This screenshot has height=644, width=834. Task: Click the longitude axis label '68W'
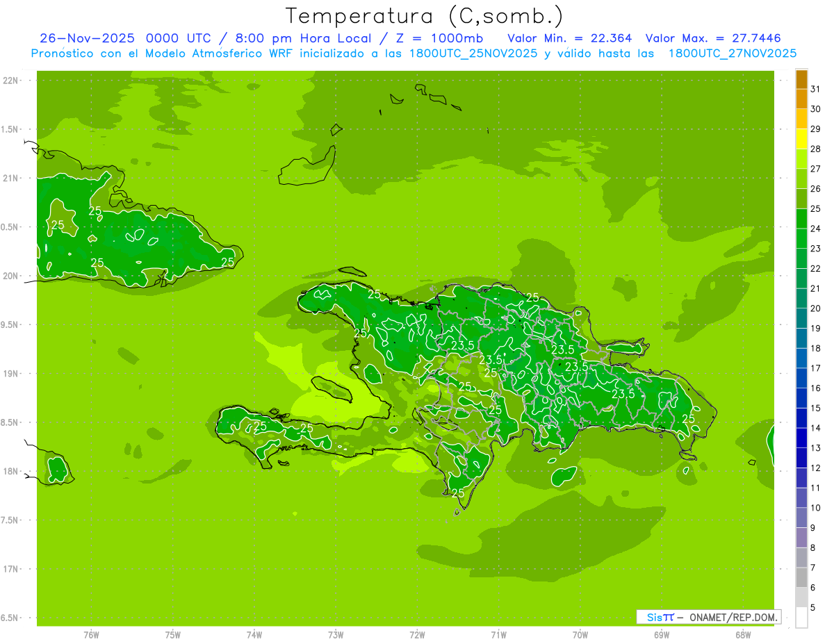[743, 635]
